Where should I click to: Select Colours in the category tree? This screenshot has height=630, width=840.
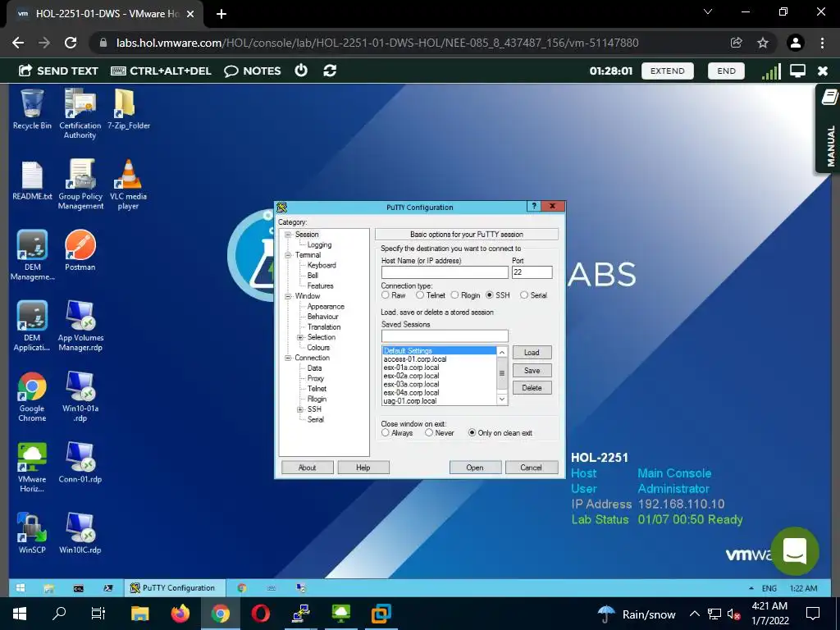tap(318, 348)
